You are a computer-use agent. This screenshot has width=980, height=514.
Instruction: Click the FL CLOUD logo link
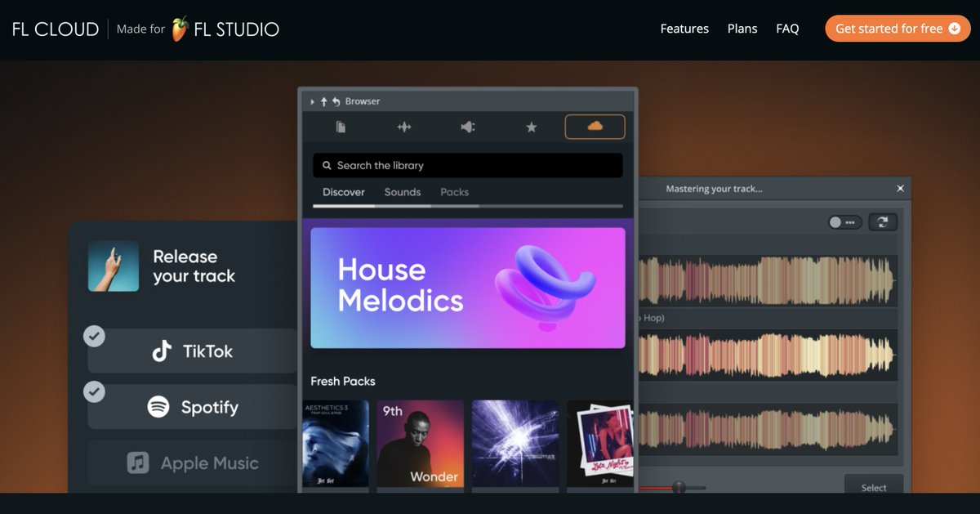point(56,29)
